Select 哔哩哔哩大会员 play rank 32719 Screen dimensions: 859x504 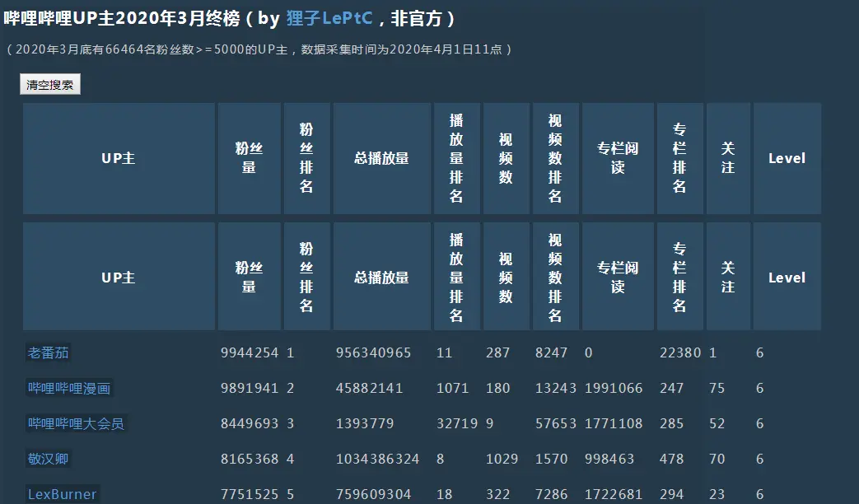[x=457, y=423]
